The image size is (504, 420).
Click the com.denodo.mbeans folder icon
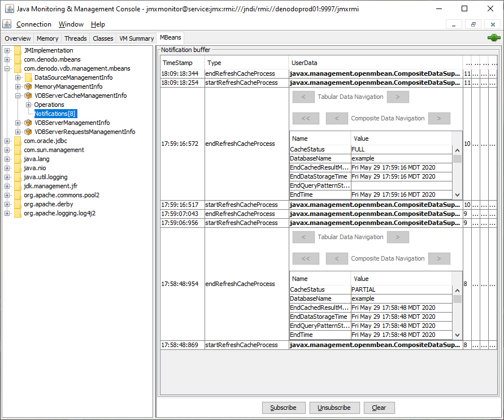tap(18, 59)
